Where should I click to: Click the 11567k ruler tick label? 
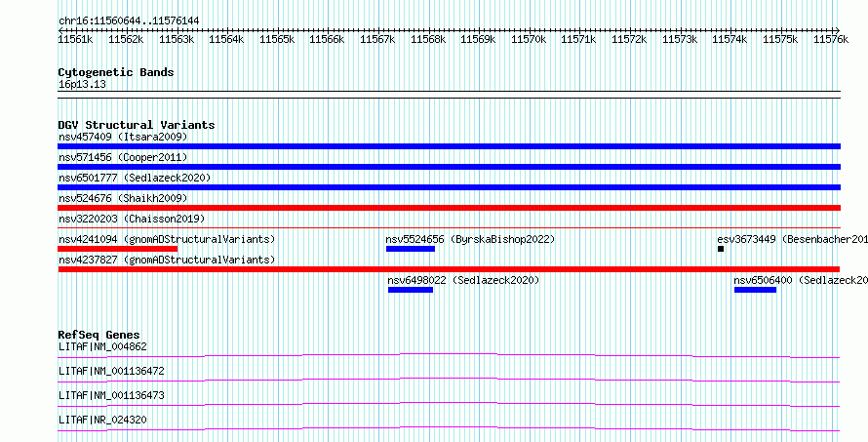click(377, 39)
